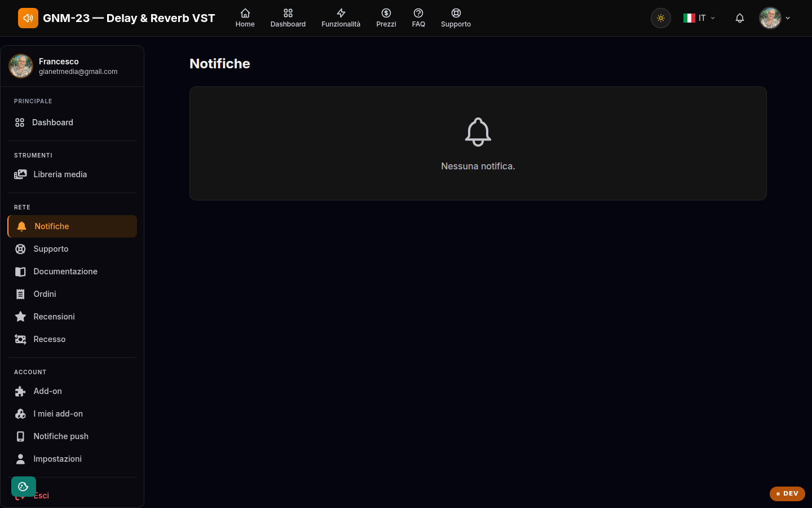The height and width of the screenshot is (508, 812).
Task: Click the Notifiche push phone icon
Action: click(20, 436)
